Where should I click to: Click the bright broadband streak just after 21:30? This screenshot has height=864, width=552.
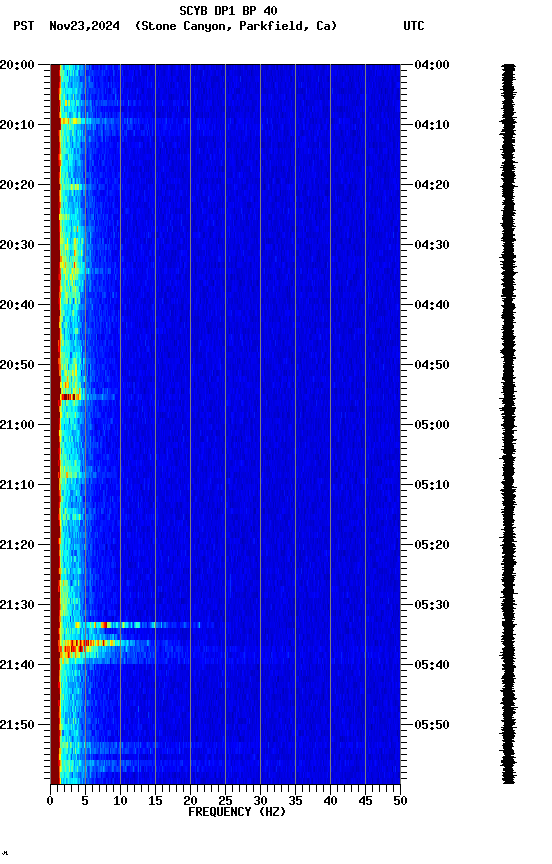point(137,625)
